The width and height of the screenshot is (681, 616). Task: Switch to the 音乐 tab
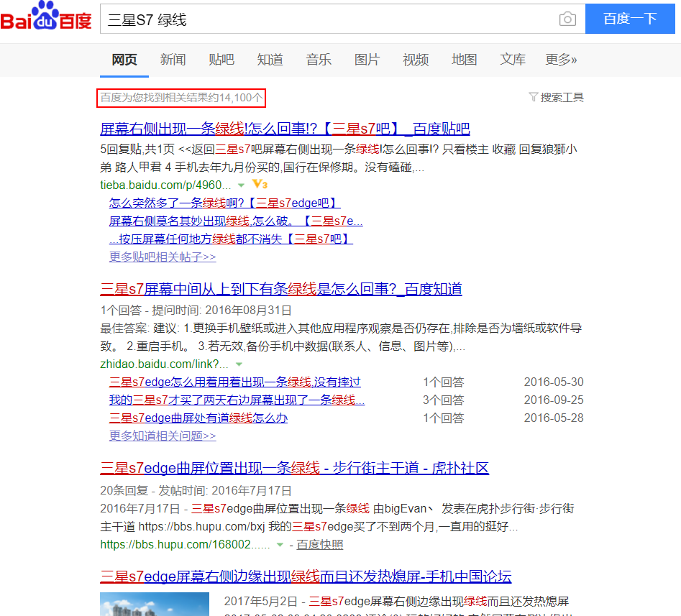tap(319, 60)
